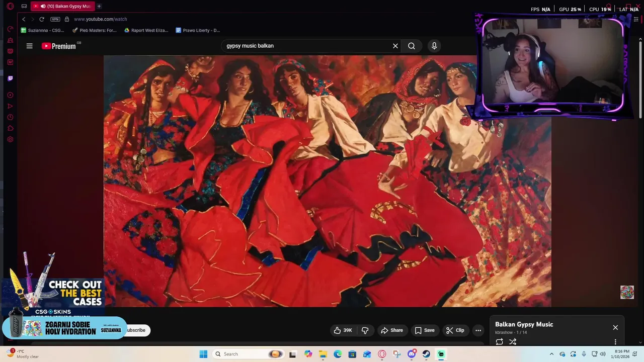The width and height of the screenshot is (644, 362).
Task: Toggle shuffle playlist
Action: [513, 342]
